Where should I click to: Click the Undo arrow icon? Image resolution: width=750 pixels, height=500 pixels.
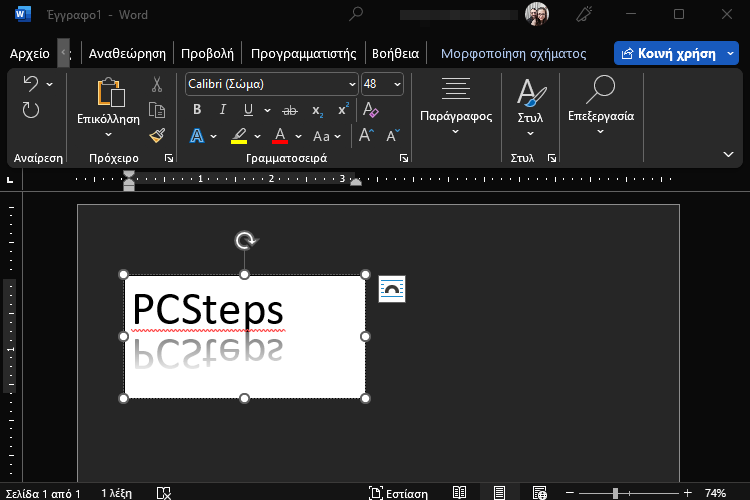31,84
